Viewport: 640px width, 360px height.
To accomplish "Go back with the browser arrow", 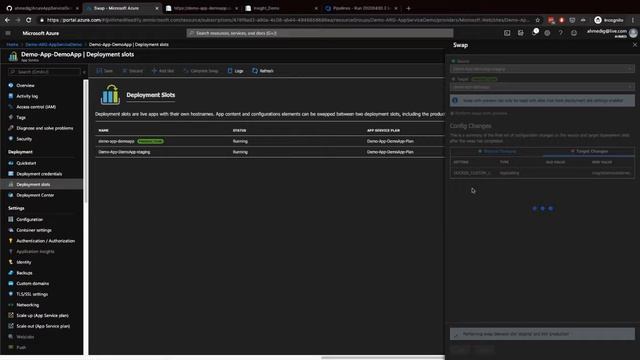I will tap(7, 20).
